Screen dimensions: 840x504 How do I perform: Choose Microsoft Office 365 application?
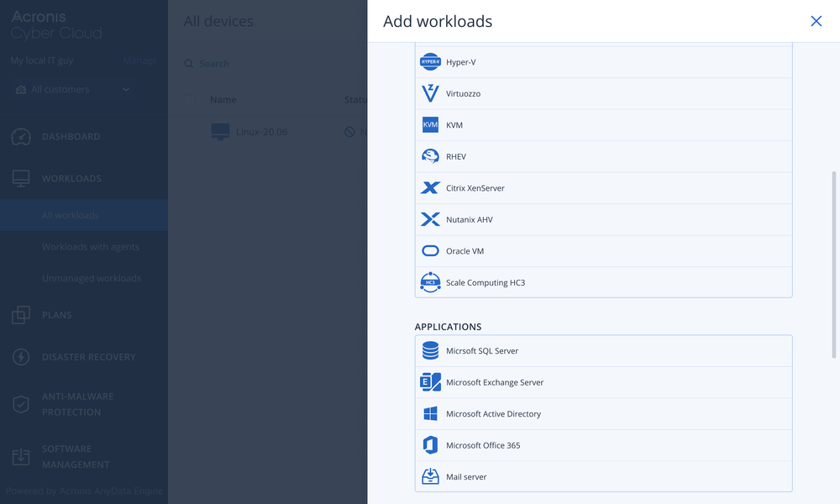click(x=604, y=445)
